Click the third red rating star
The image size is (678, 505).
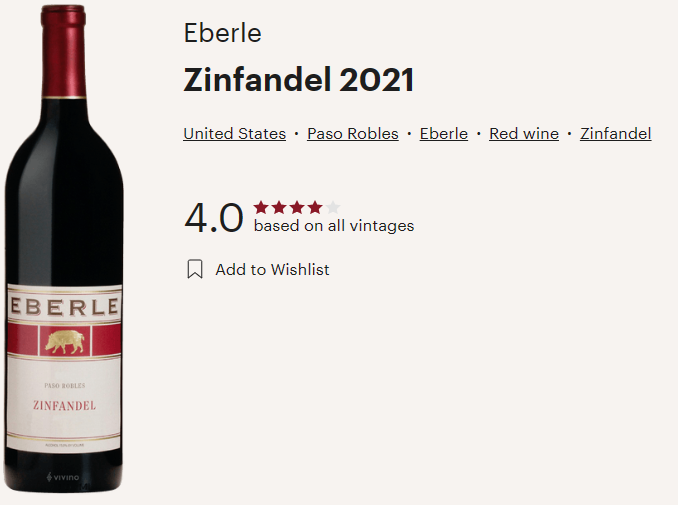[x=297, y=208]
